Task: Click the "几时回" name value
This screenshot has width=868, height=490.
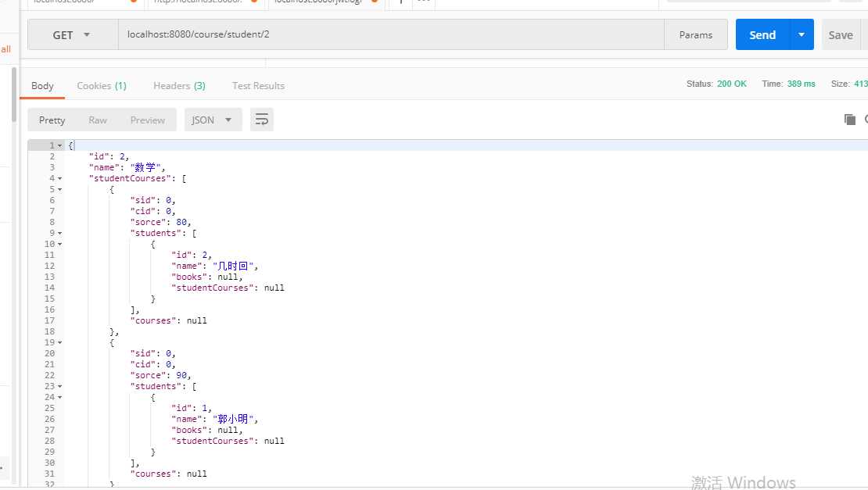Action: tap(233, 266)
